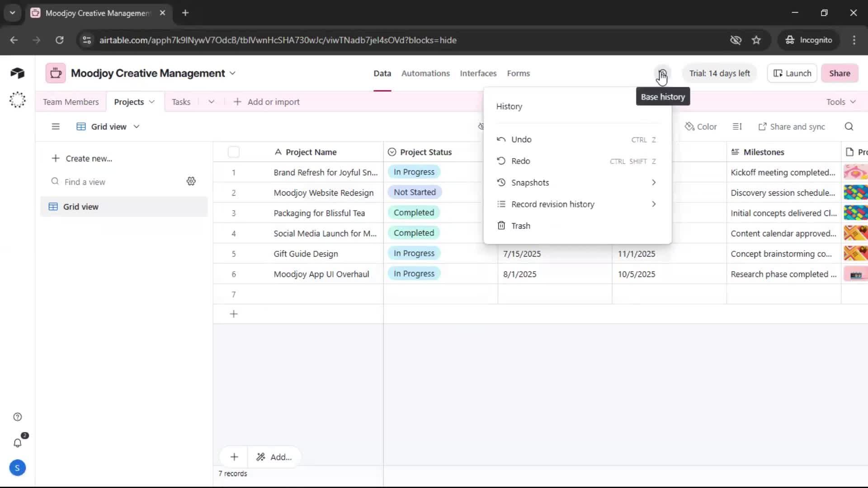Open notifications bell icon
This screenshot has height=488, width=868.
coord(17,443)
